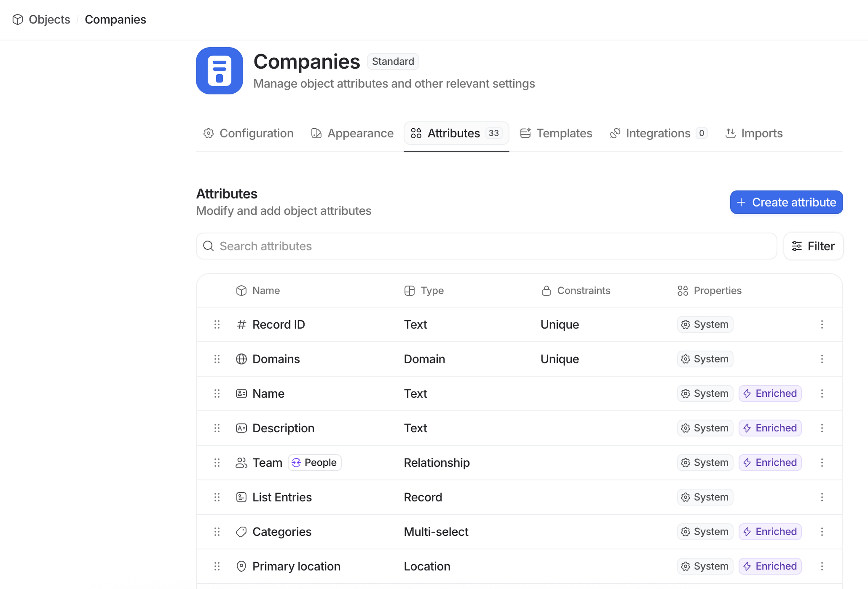Open the three-dot menu for Domains row
This screenshot has height=589, width=868.
[822, 359]
